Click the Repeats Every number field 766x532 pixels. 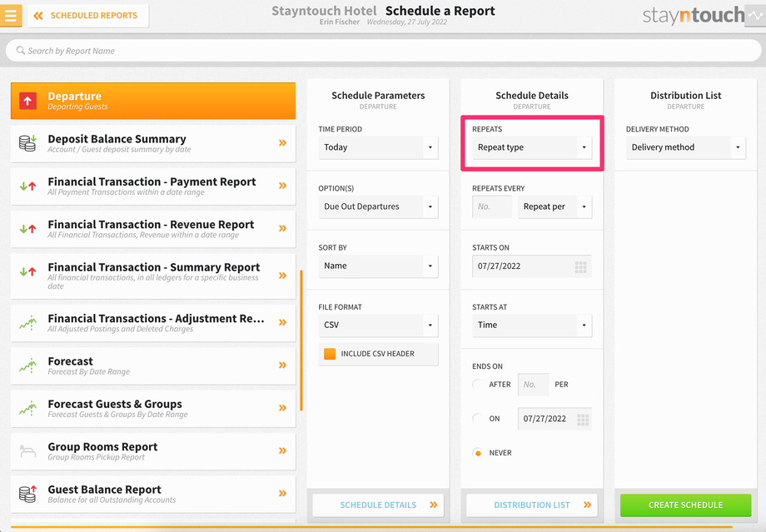pyautogui.click(x=492, y=206)
